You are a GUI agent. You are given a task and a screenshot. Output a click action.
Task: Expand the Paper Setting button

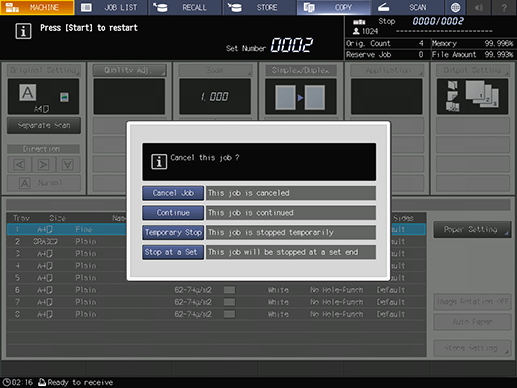pos(472,229)
